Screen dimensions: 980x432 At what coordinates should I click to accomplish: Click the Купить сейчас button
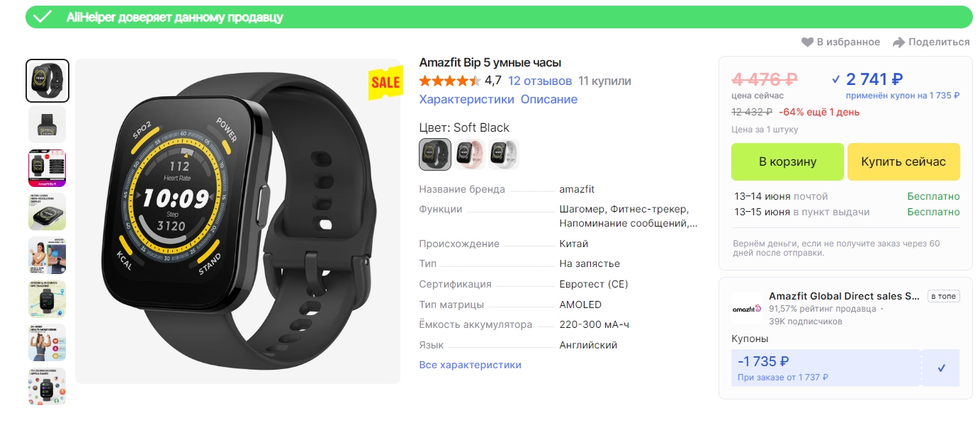[903, 161]
